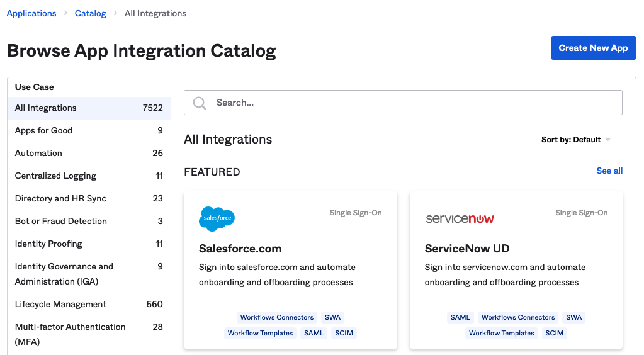Viewport: 644px width, 355px height.
Task: Click Single Sign-On label on Salesforce card
Action: (356, 213)
